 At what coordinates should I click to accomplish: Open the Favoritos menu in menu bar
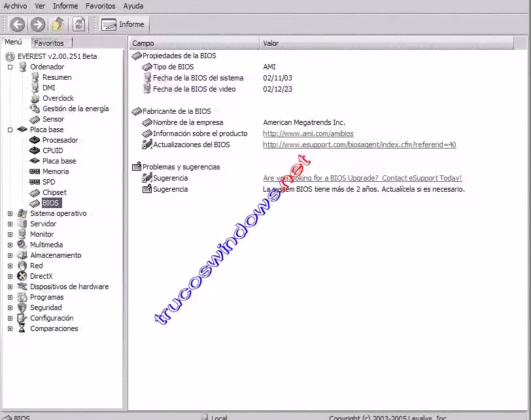click(x=100, y=6)
